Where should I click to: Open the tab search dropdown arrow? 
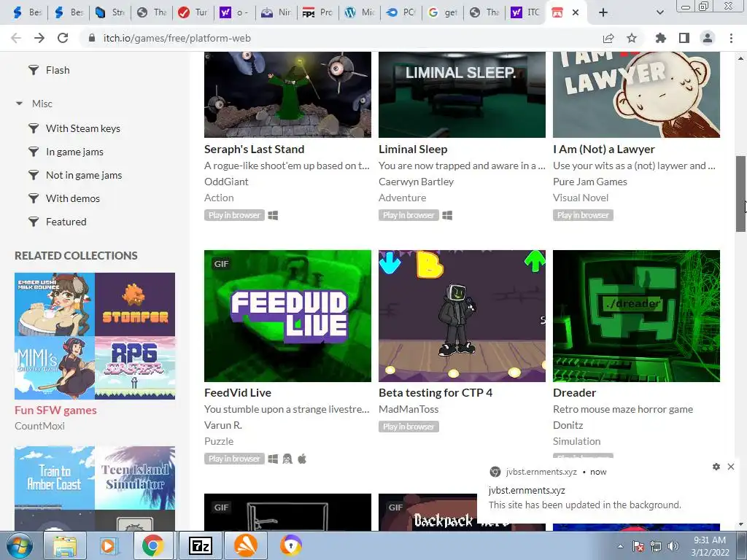click(x=659, y=12)
